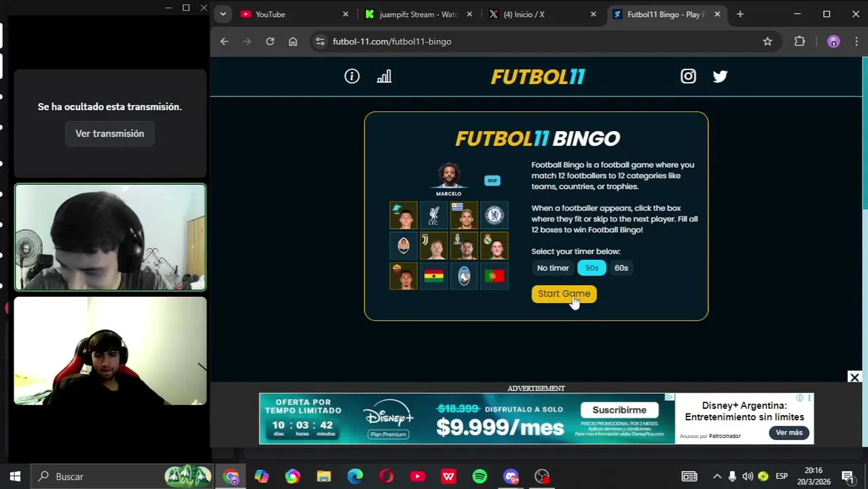Open the taskbar clock showing 20:16
This screenshot has width=868, height=489.
[813, 476]
